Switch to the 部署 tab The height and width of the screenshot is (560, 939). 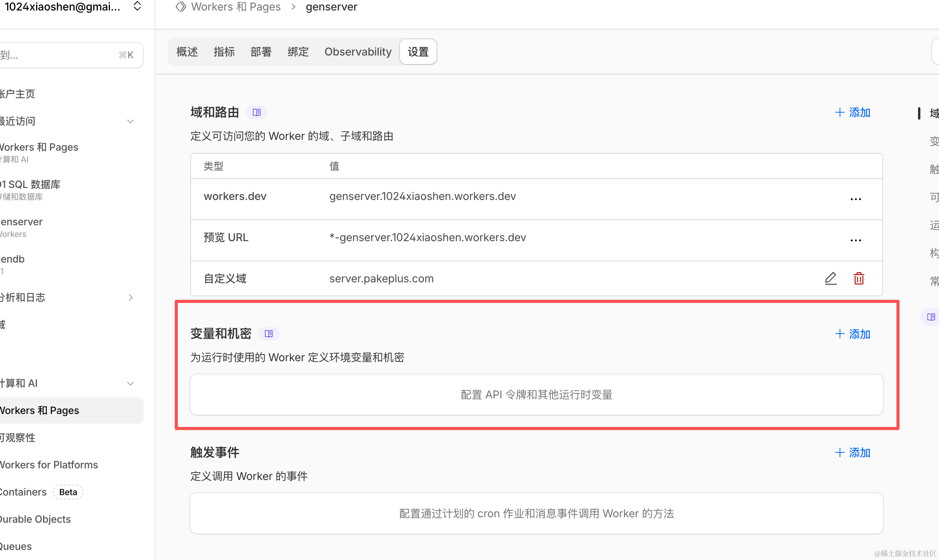click(261, 52)
